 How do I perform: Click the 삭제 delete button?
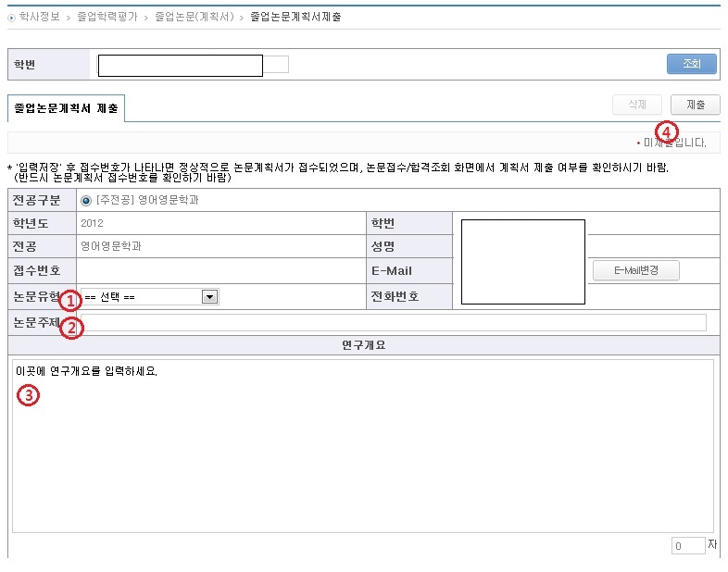[x=637, y=105]
